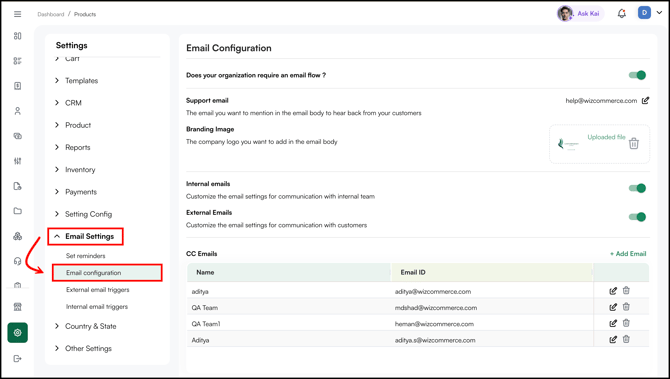Click the logout icon in sidebar
The width and height of the screenshot is (670, 379).
click(x=18, y=358)
